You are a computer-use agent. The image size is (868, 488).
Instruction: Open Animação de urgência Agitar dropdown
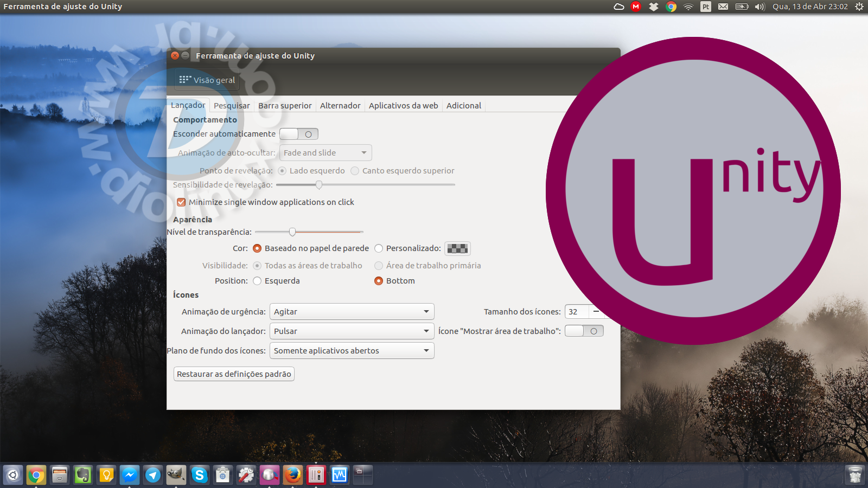click(352, 312)
